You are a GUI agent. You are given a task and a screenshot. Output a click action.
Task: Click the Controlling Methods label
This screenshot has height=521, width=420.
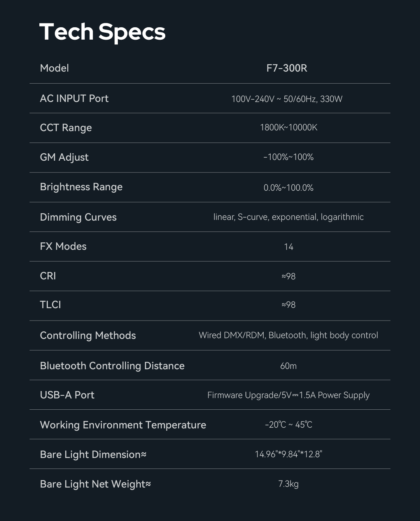pyautogui.click(x=88, y=335)
